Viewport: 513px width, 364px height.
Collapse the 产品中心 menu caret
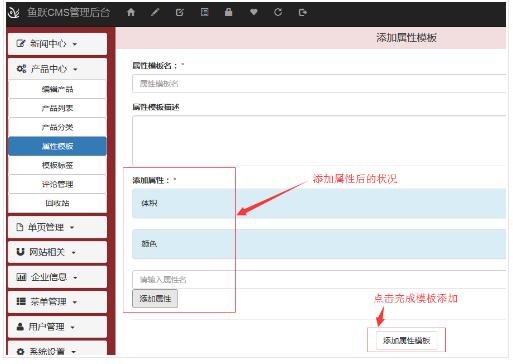[75, 69]
